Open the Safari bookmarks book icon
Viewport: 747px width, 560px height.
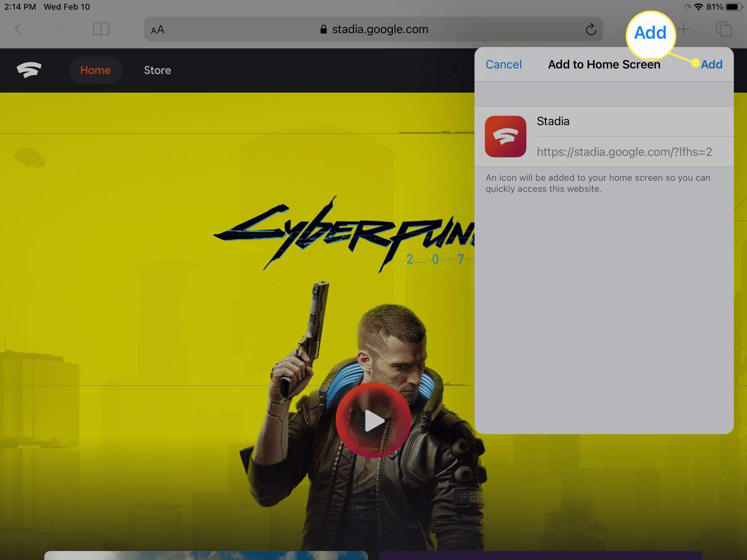[101, 29]
